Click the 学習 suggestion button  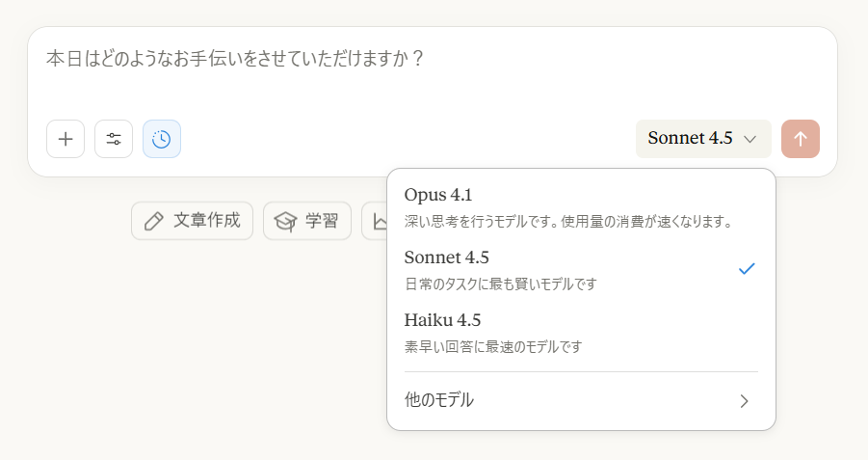pos(307,221)
